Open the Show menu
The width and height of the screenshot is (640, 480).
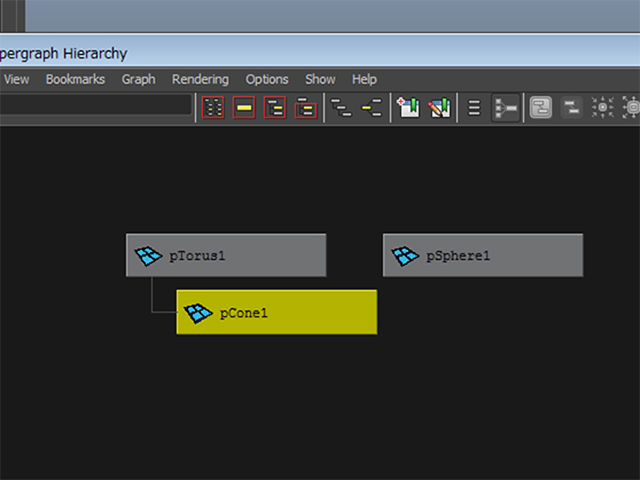[x=320, y=79]
